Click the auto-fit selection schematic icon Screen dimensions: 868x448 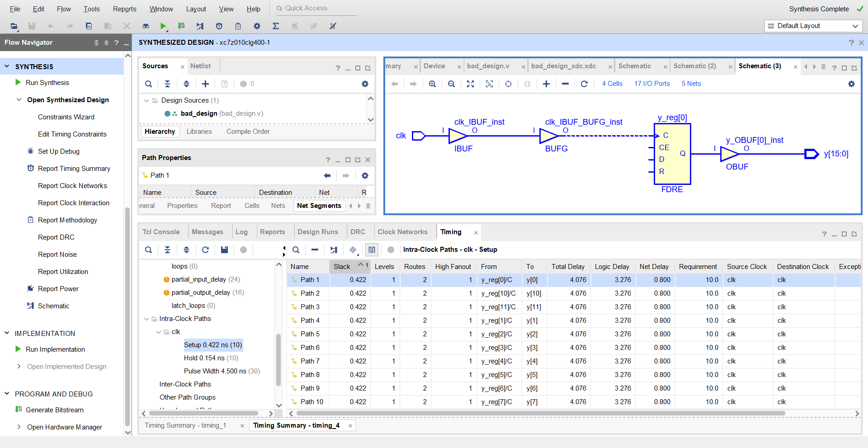pos(489,84)
